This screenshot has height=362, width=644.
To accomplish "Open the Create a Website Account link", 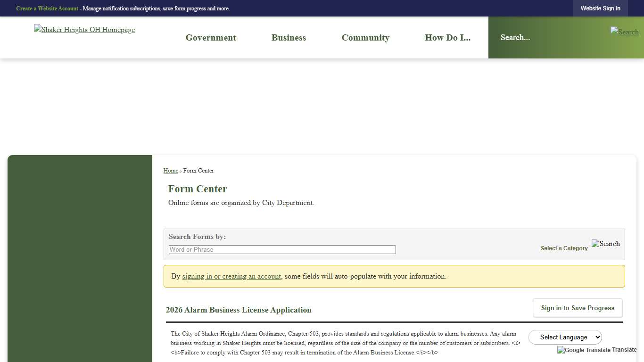I will 47,8.
